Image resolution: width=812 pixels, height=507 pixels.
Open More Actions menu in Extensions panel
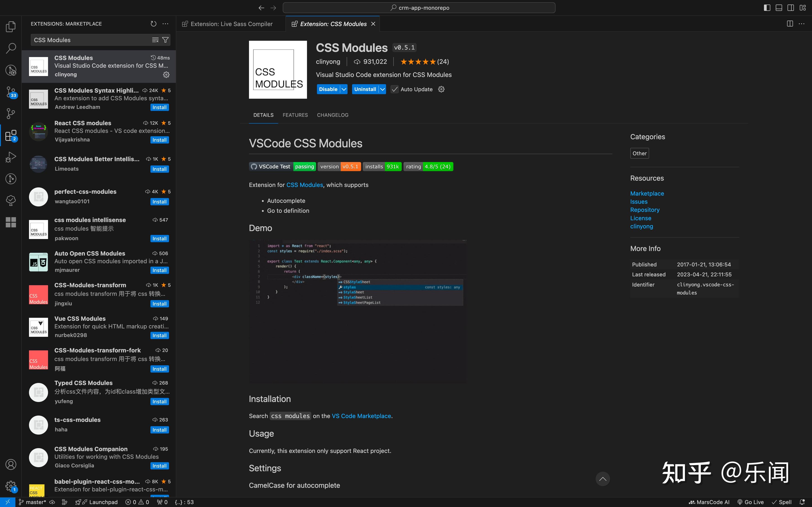165,24
